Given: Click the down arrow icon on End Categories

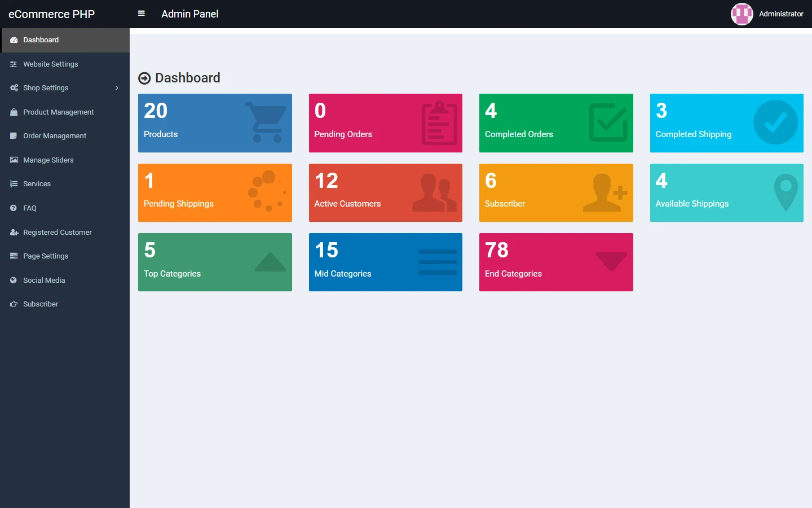Looking at the screenshot, I should [611, 262].
